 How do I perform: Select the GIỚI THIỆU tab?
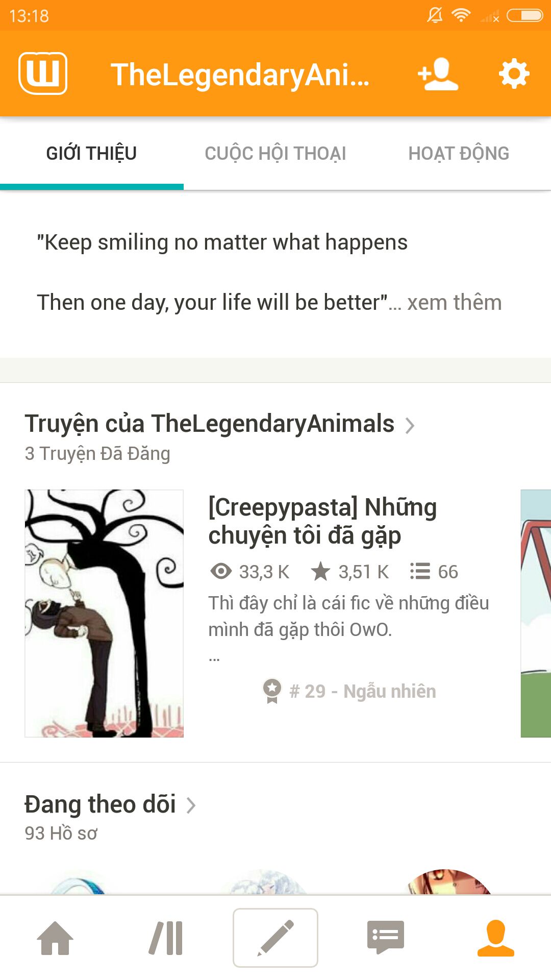(x=92, y=153)
